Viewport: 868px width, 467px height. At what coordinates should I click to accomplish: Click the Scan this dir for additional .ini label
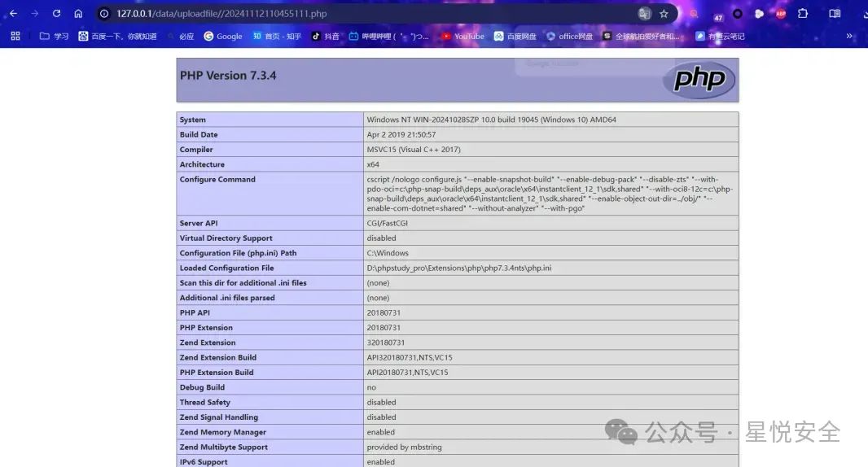click(x=243, y=283)
